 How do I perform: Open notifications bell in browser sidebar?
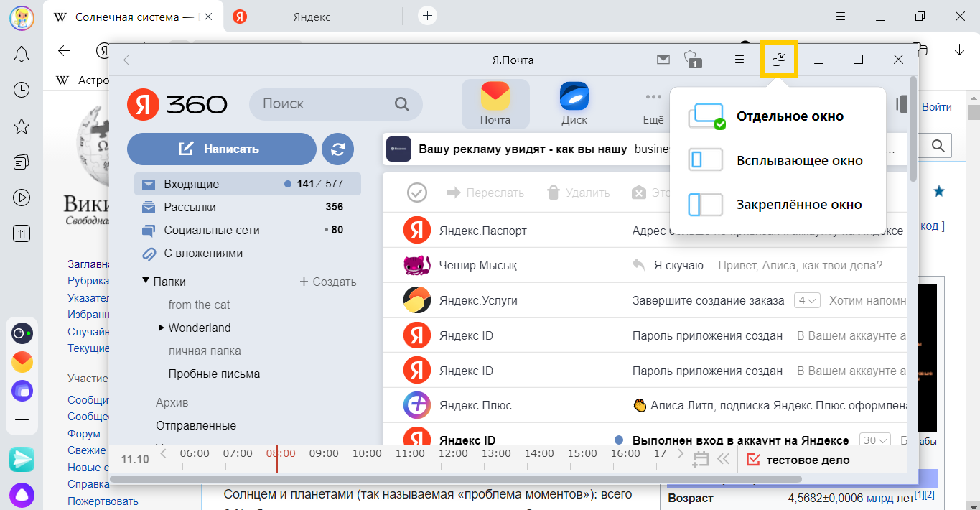tap(22, 54)
